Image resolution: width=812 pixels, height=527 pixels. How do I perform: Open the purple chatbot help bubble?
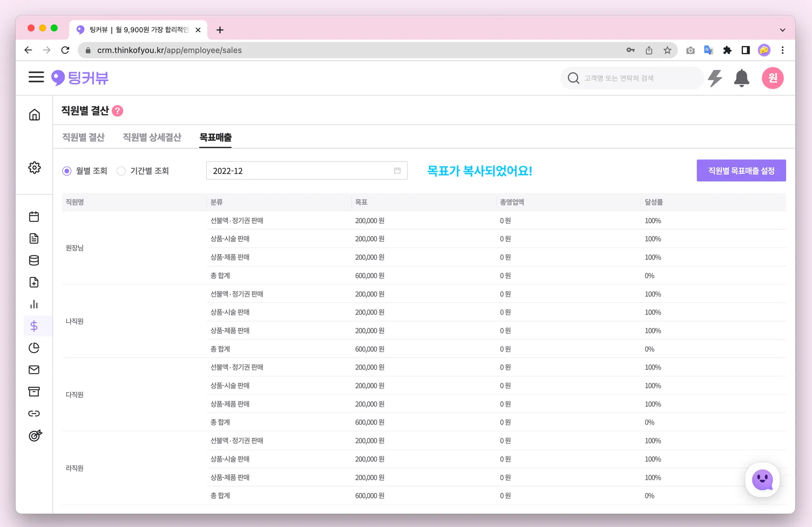(x=762, y=480)
